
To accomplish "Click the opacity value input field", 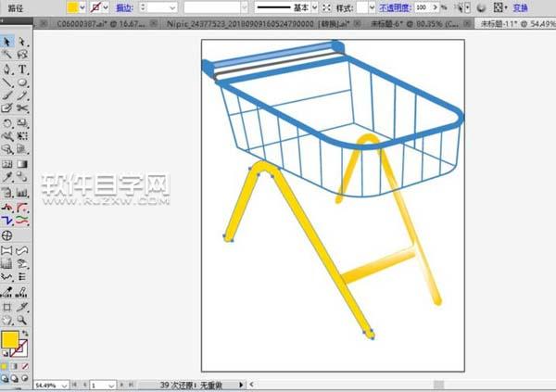I will [x=423, y=7].
